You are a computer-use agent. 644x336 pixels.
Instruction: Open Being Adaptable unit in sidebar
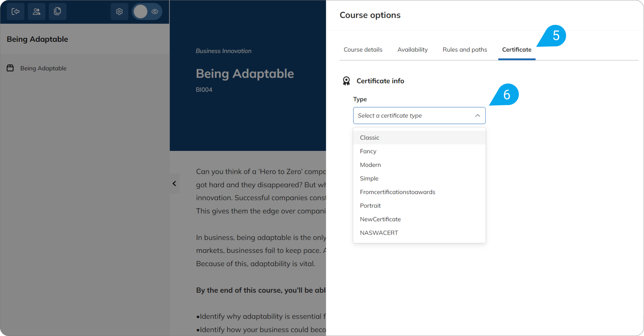pyautogui.click(x=43, y=68)
